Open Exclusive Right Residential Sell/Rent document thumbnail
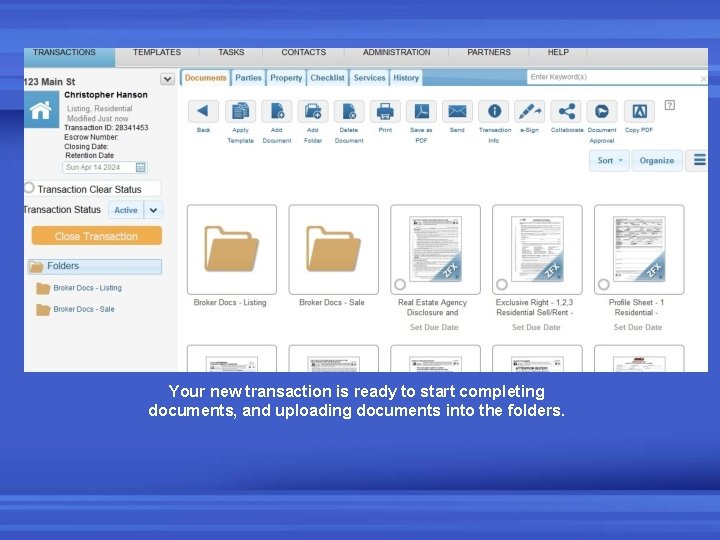This screenshot has height=540, width=720. (x=537, y=249)
